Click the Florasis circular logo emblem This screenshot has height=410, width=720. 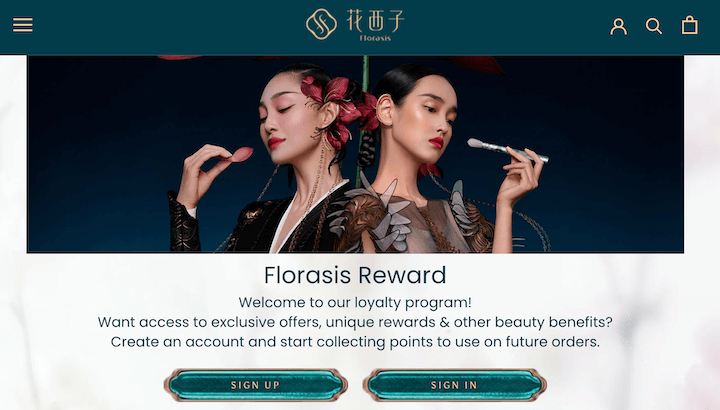point(321,24)
